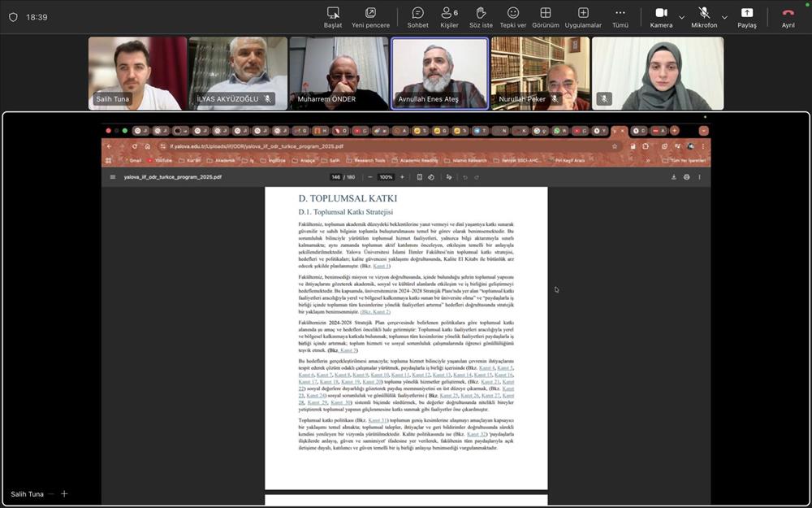Click the Paylaş share screen icon
812x508 pixels.
click(747, 17)
